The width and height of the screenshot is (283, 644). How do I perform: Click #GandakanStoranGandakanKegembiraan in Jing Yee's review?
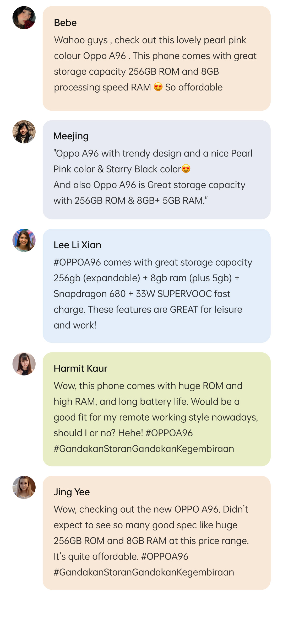pos(144,572)
